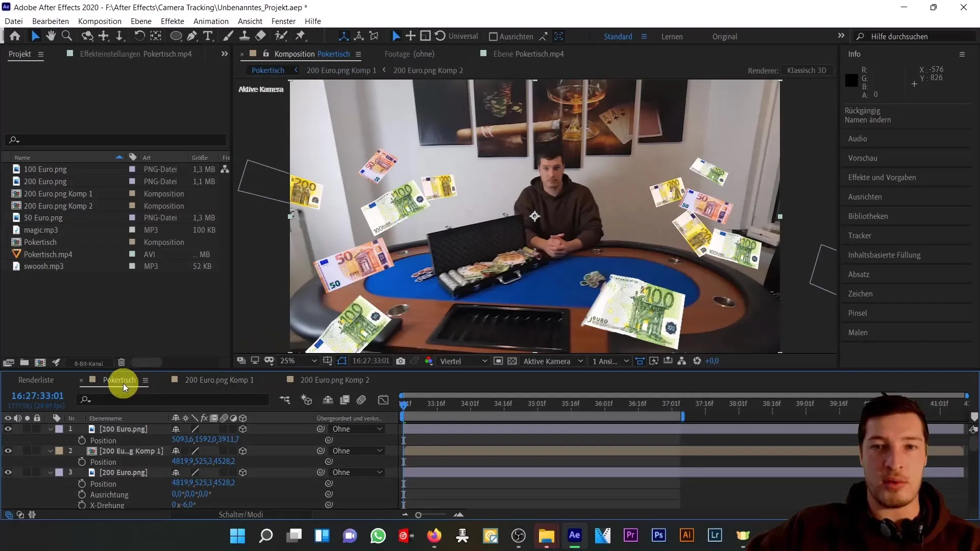
Task: Expand the Position property for layer 3
Action: (103, 483)
